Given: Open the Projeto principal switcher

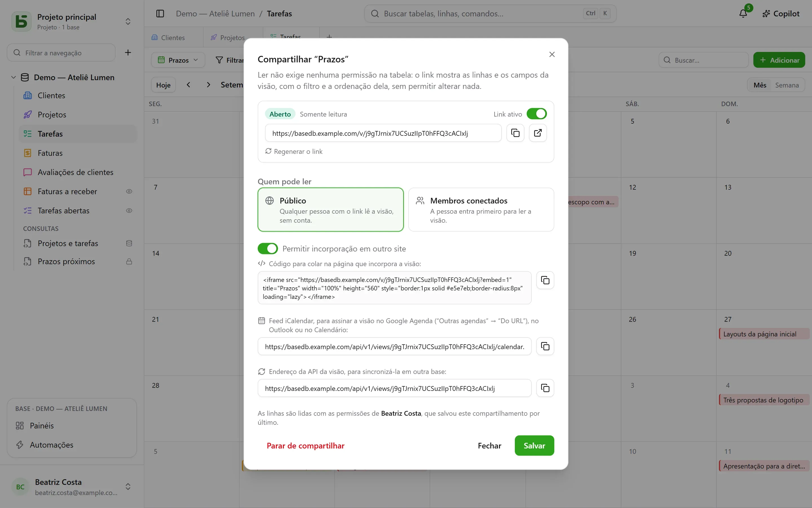Looking at the screenshot, I should (72, 21).
